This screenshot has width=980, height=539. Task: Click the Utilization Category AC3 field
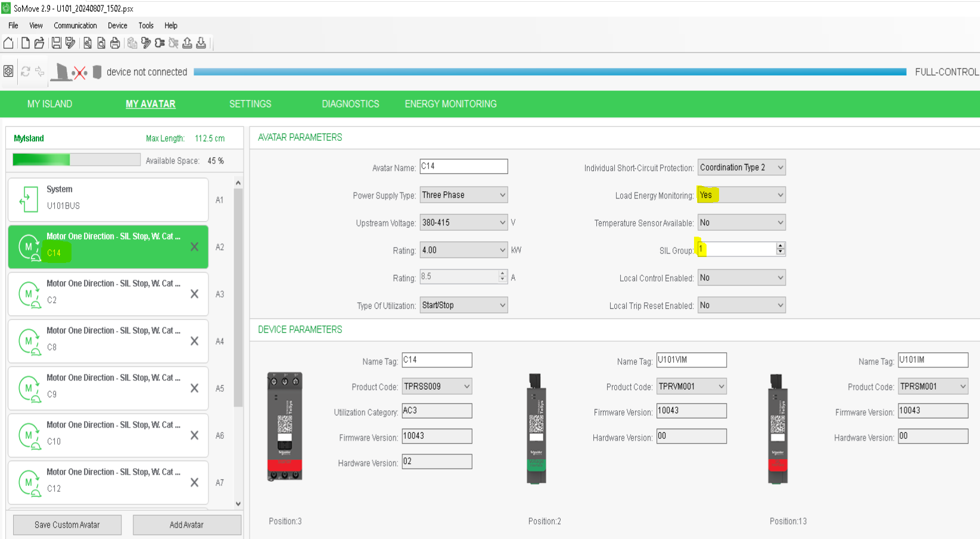[x=437, y=411]
